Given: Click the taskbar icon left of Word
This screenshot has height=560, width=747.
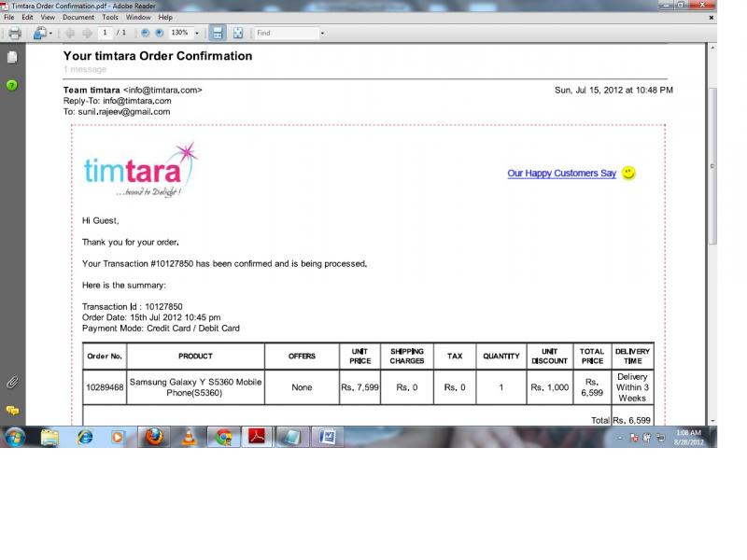Looking at the screenshot, I should click(292, 437).
